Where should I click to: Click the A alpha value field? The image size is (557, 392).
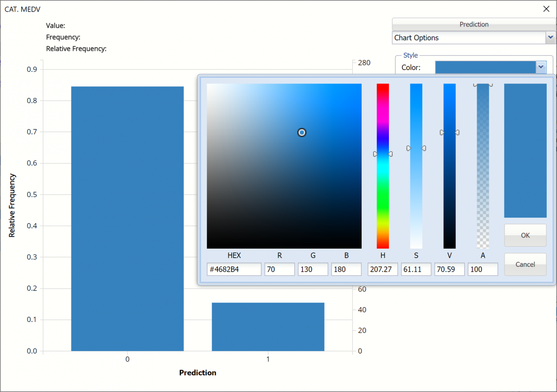click(x=483, y=270)
